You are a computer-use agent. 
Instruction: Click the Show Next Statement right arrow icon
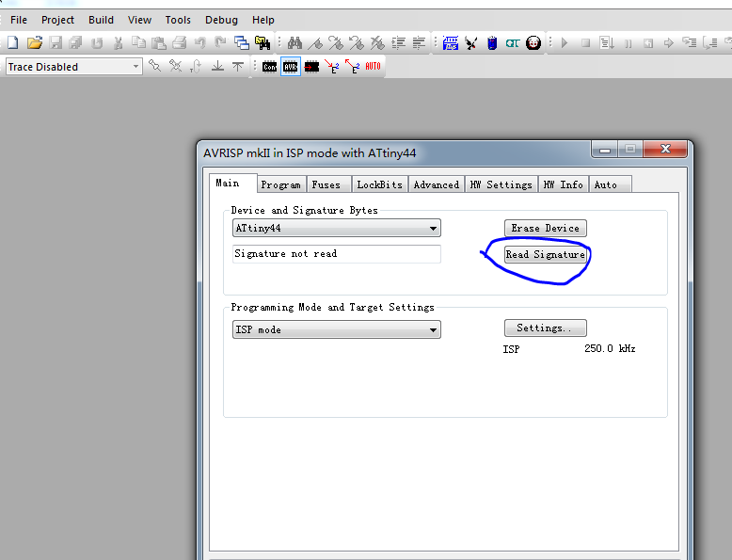pos(669,43)
